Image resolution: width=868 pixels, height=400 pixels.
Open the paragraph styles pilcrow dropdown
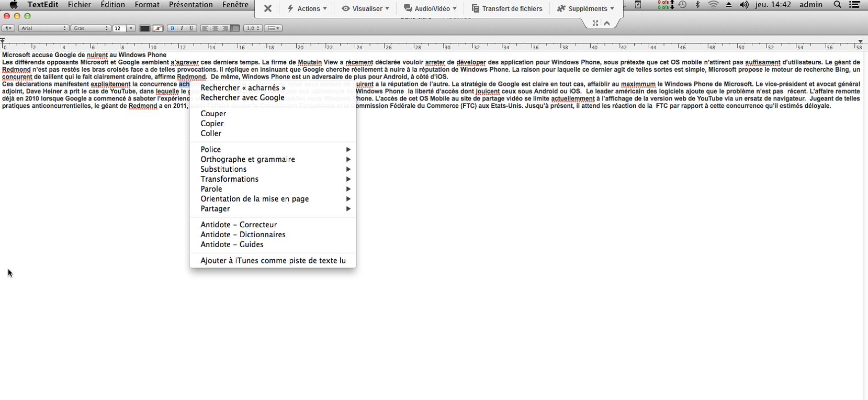(8, 28)
